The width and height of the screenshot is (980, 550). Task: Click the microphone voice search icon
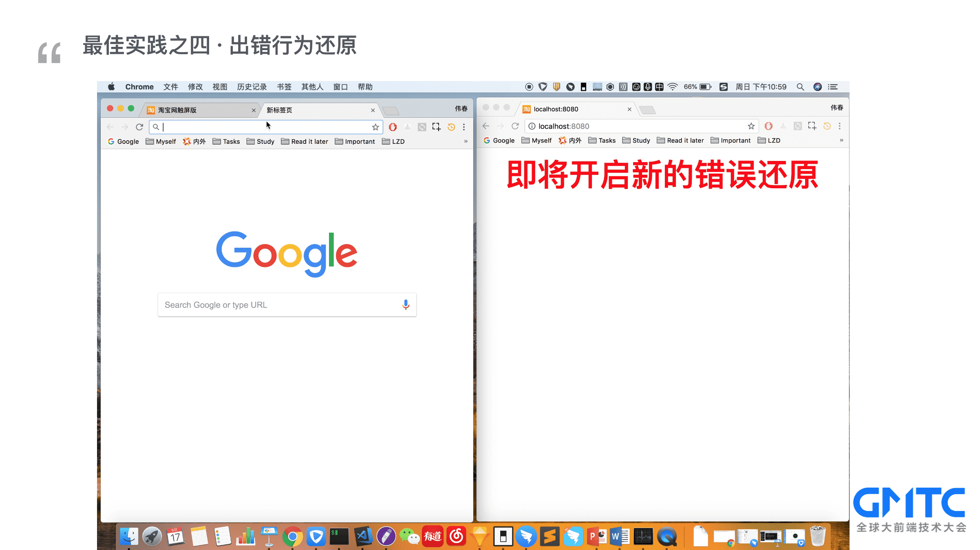406,305
